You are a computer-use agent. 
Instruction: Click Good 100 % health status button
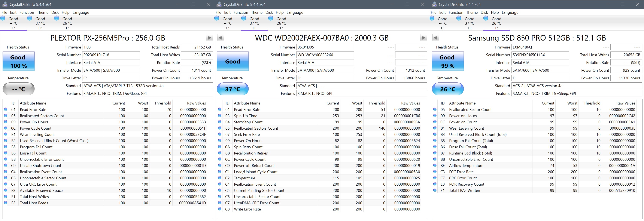[18, 61]
